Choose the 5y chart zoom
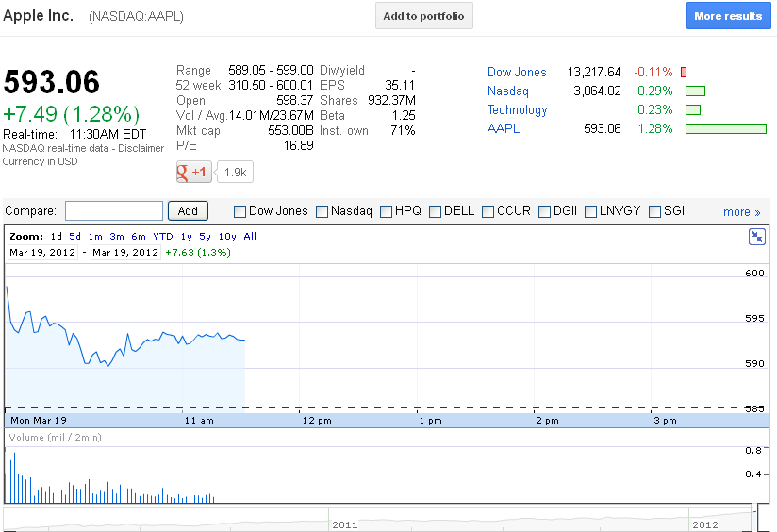 click(206, 237)
